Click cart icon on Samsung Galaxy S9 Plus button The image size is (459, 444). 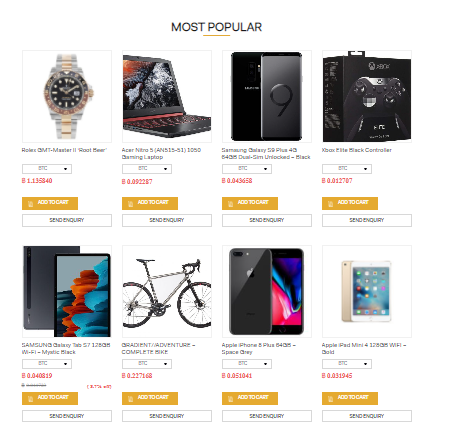pyautogui.click(x=230, y=204)
